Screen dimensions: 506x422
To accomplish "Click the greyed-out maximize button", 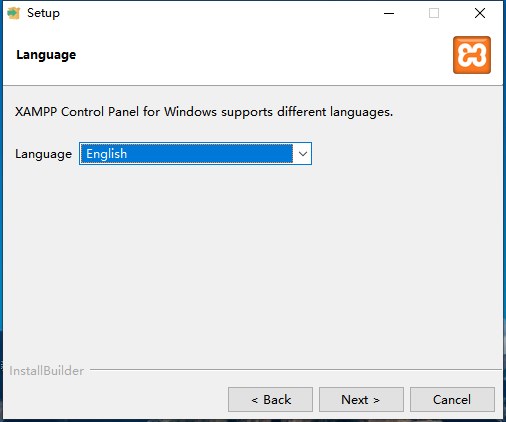I will [x=434, y=13].
